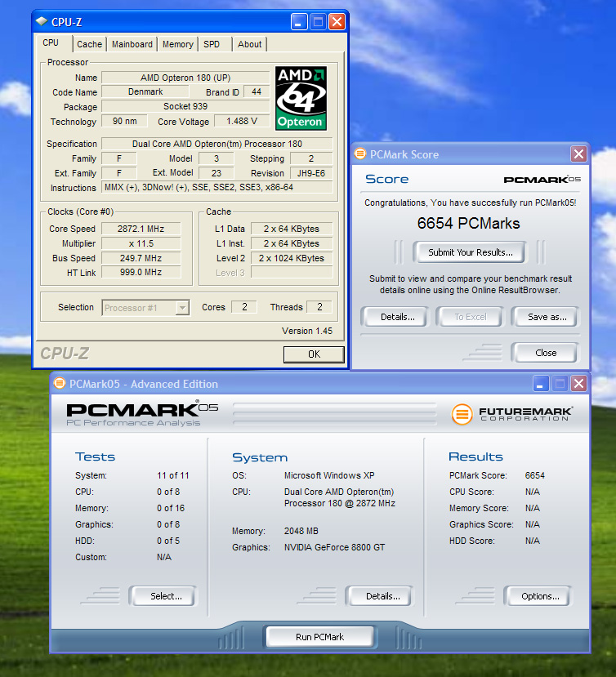Click the PCMARK05 logo in Score dialog
Image resolution: width=616 pixels, height=677 pixels.
pyautogui.click(x=542, y=179)
